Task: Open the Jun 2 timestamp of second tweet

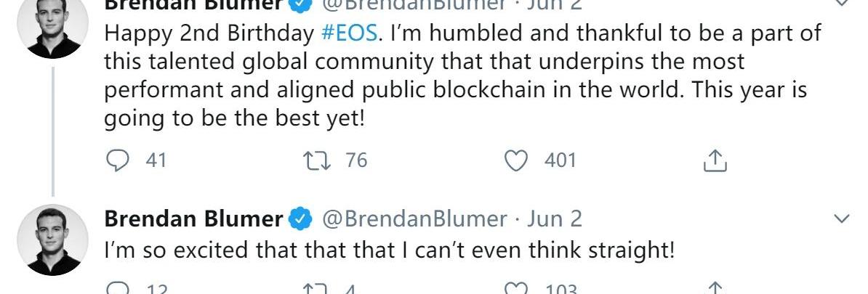Action: pos(554,219)
